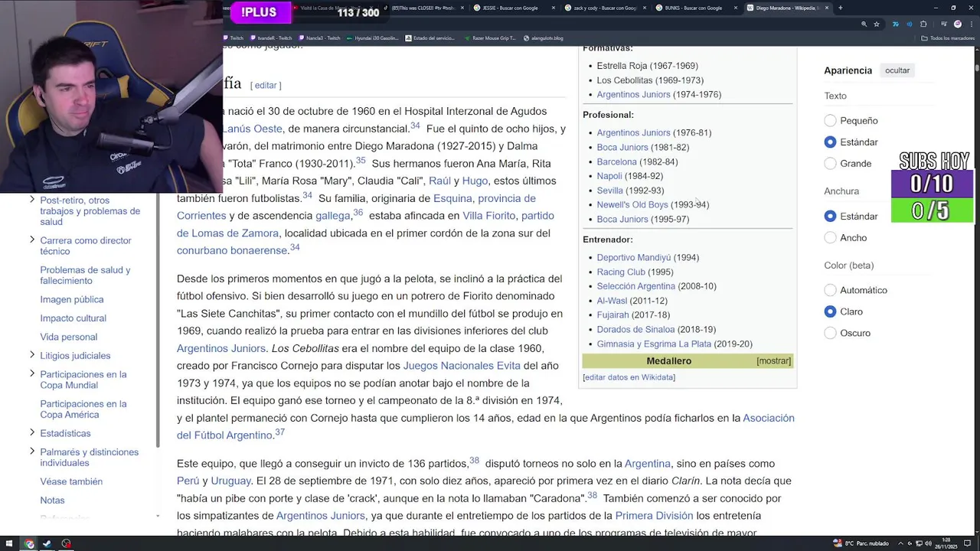Open browser extensions puzzle icon
The height and width of the screenshot is (551, 980).
pos(923,24)
